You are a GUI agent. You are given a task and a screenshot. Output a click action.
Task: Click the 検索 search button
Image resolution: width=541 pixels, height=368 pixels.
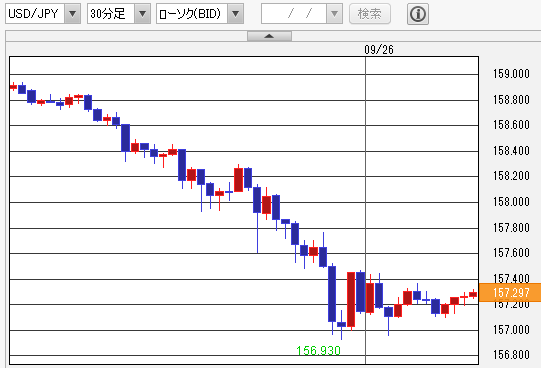370,14
